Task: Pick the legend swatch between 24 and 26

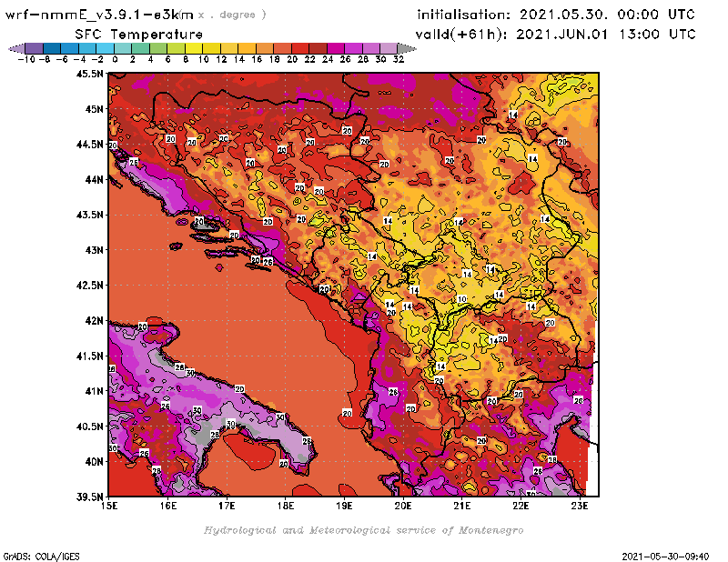Action: [335, 48]
